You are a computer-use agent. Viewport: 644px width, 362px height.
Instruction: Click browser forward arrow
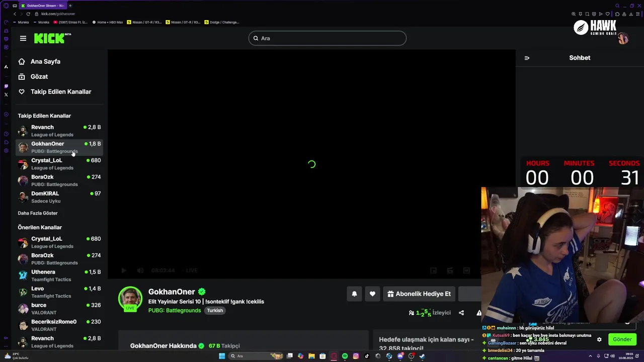21,14
